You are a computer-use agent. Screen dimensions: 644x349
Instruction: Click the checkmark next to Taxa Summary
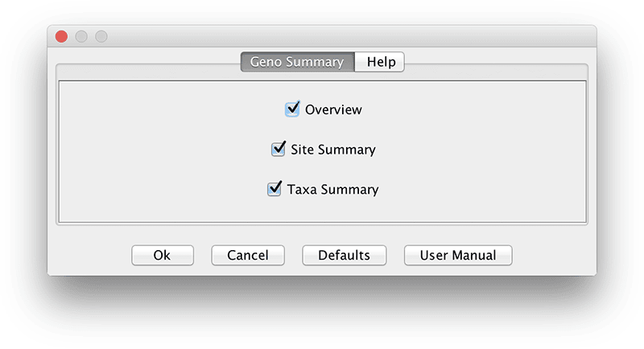[x=275, y=189]
